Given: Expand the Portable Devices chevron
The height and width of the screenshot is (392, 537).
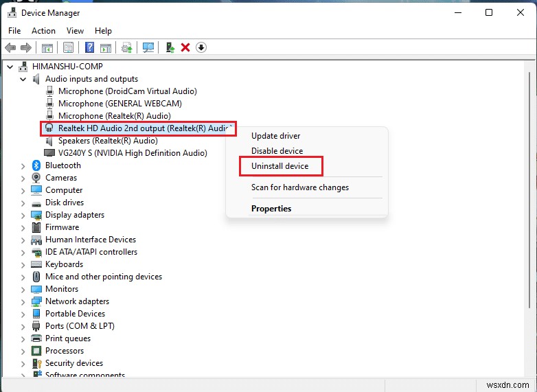Looking at the screenshot, I should 23,314.
